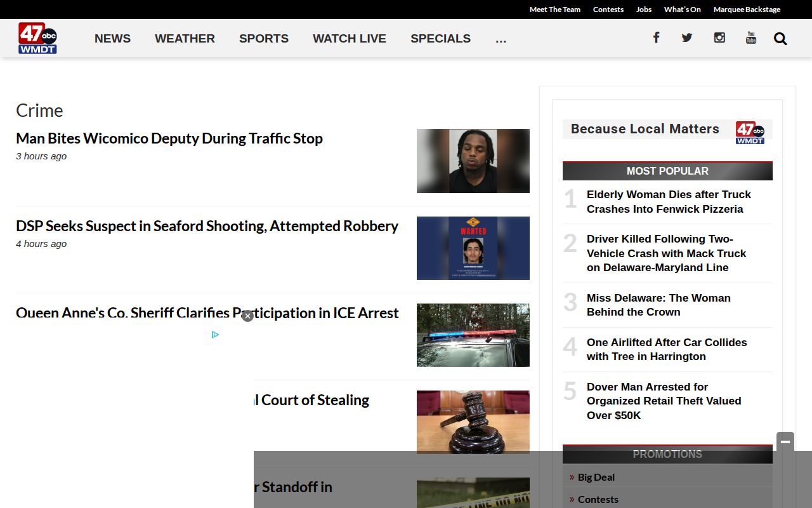Click the MOST POPULAR header
The image size is (812, 508).
(x=667, y=171)
